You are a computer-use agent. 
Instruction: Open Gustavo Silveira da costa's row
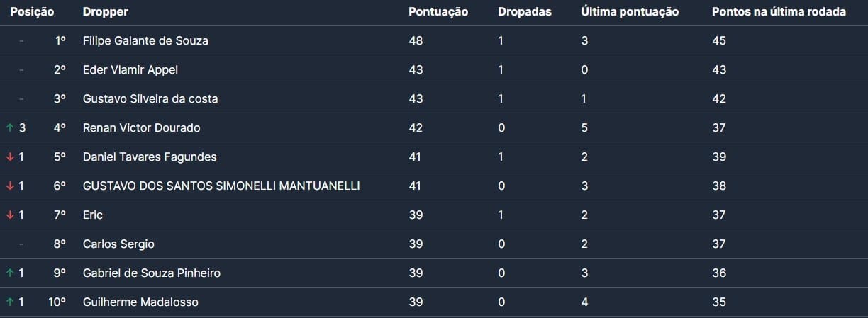pyautogui.click(x=150, y=99)
